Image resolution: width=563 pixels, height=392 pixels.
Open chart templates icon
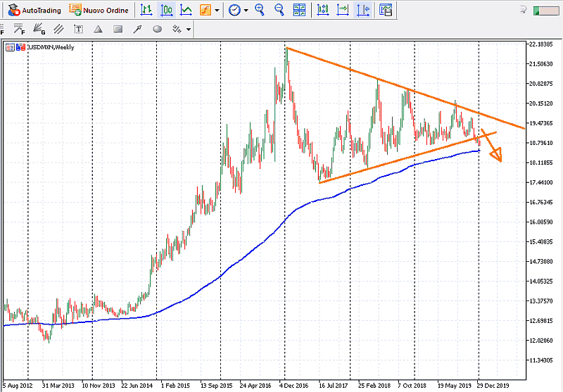click(x=386, y=10)
